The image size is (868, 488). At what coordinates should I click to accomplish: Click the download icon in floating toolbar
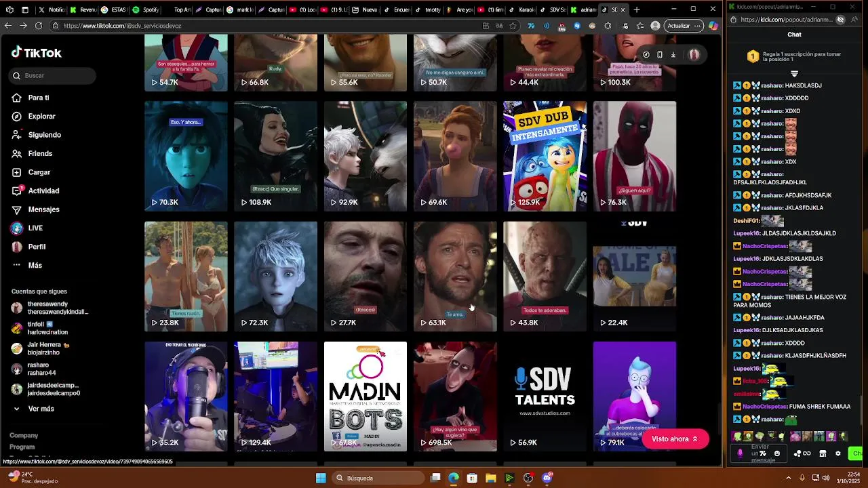(x=673, y=55)
